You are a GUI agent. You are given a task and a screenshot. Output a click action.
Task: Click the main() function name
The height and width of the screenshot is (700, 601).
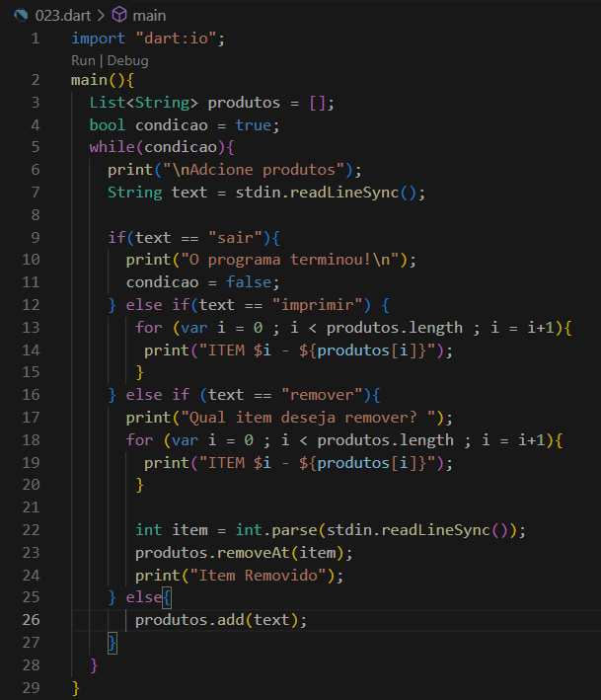(89, 80)
